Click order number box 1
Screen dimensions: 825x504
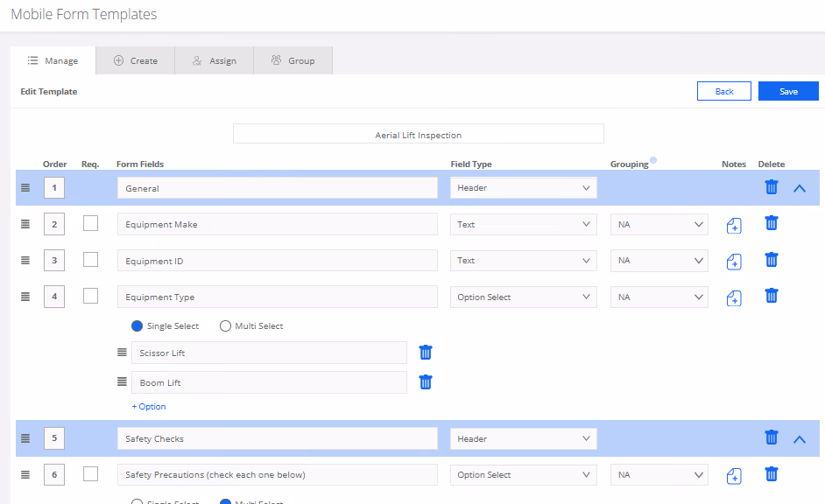click(x=54, y=187)
